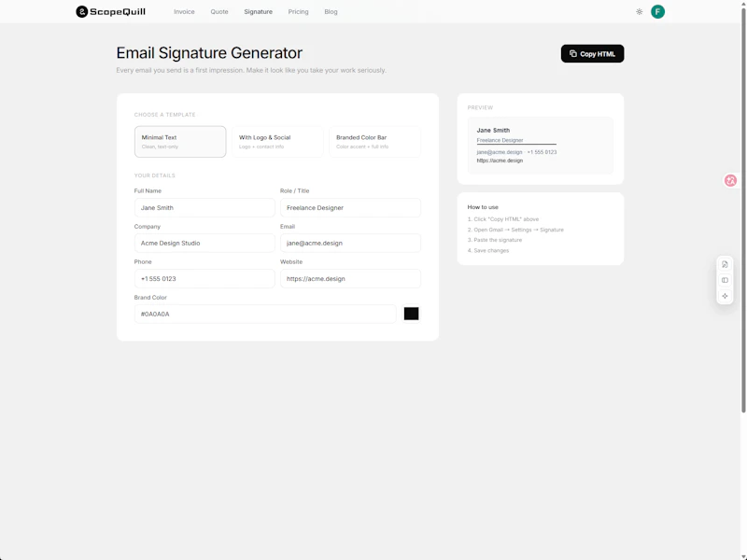Click the Website input field
Image resolution: width=747 pixels, height=560 pixels.
pos(350,278)
